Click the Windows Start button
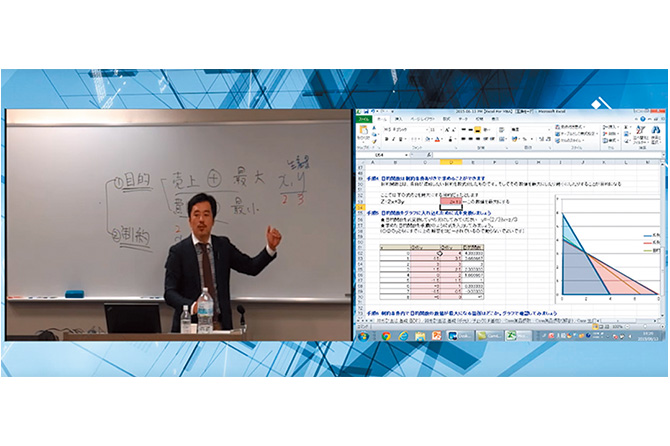Image resolution: width=670 pixels, height=446 pixels. (x=361, y=335)
